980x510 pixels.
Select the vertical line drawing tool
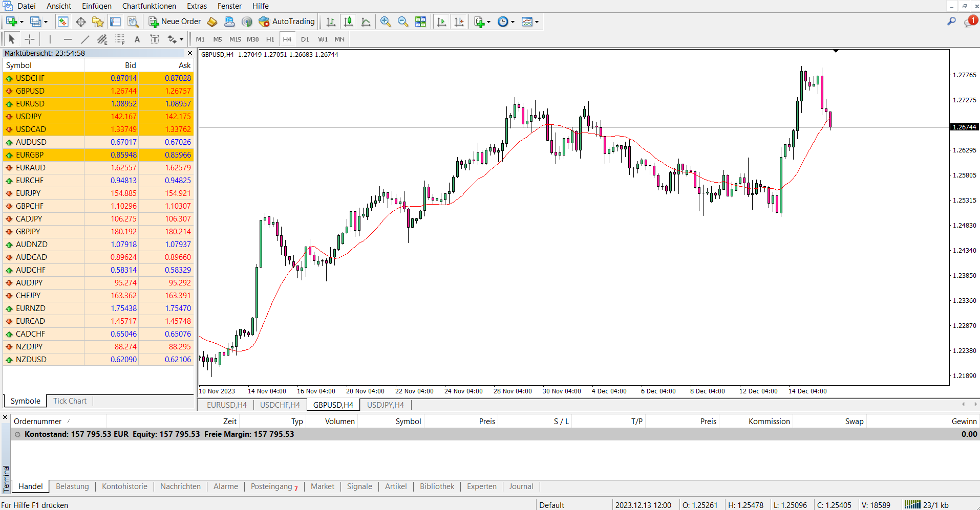point(50,39)
